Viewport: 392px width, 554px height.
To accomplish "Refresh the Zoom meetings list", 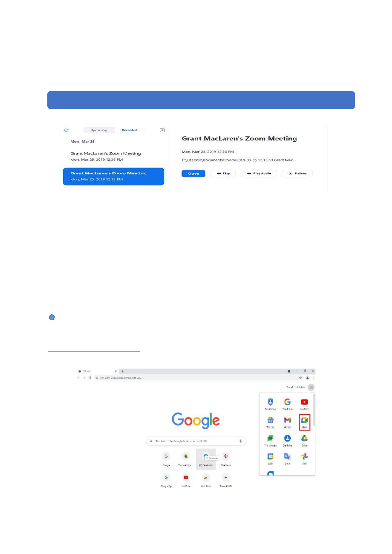I will pyautogui.click(x=66, y=130).
